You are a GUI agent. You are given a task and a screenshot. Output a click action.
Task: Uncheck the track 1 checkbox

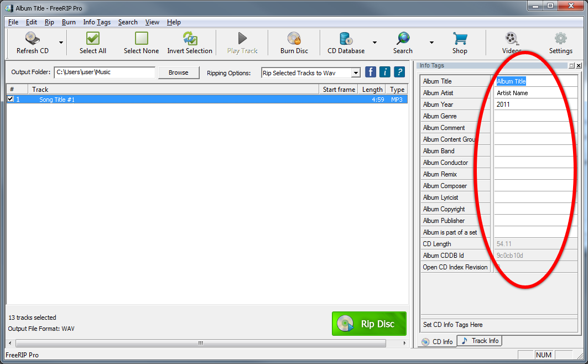11,99
